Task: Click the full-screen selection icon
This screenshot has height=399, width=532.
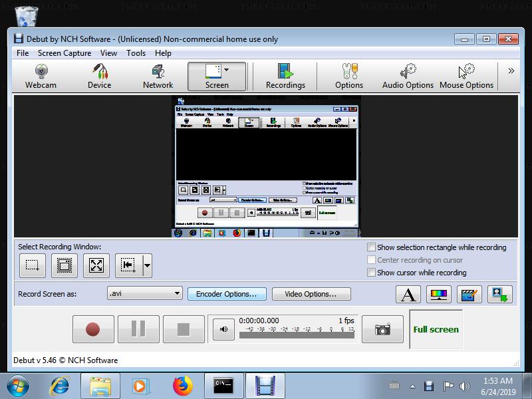Action: pyautogui.click(x=96, y=265)
